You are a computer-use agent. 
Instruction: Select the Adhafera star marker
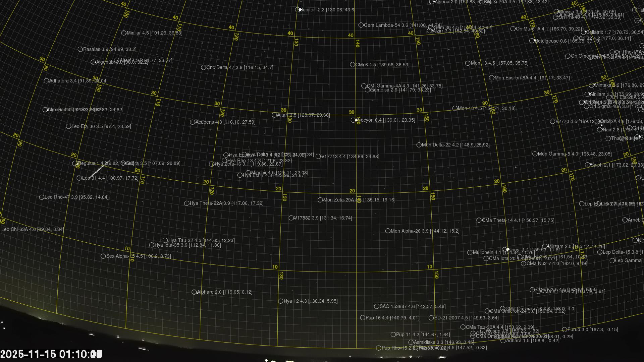(x=46, y=81)
